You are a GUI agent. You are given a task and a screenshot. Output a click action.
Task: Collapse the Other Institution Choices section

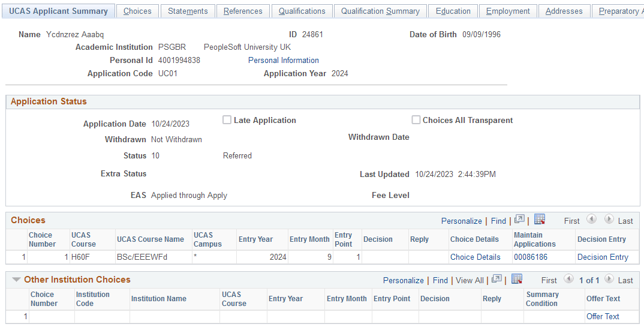(x=16, y=280)
